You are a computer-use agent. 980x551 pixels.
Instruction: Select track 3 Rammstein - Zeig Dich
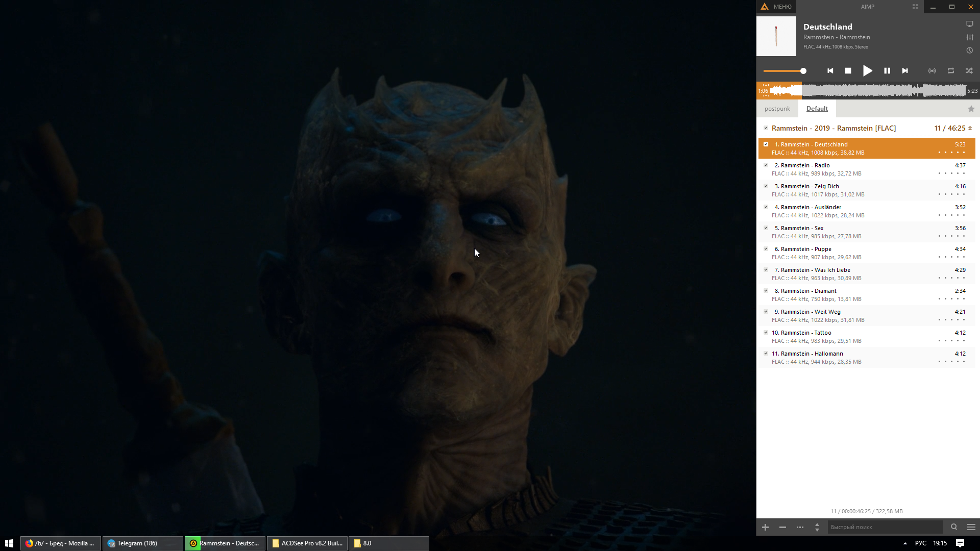(x=867, y=190)
